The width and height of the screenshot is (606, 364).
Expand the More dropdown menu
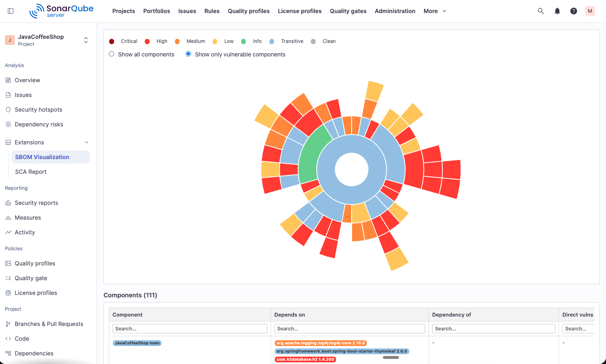435,11
